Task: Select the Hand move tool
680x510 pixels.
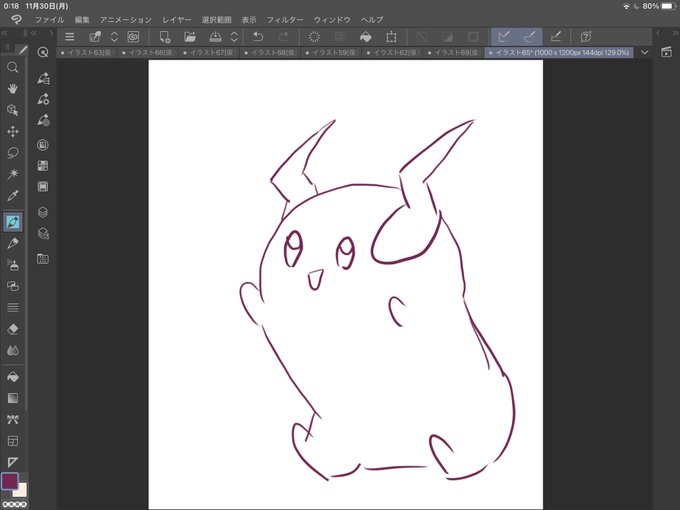Action: pos(13,88)
